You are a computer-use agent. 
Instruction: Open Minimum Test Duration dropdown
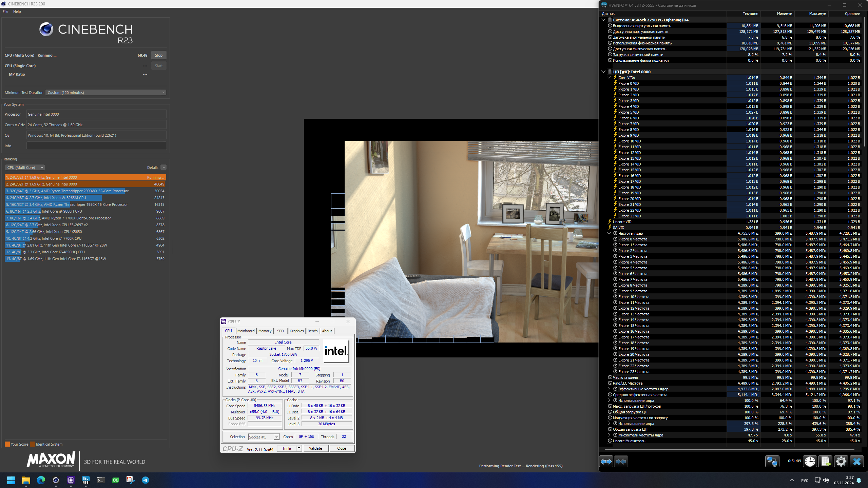[x=106, y=93]
